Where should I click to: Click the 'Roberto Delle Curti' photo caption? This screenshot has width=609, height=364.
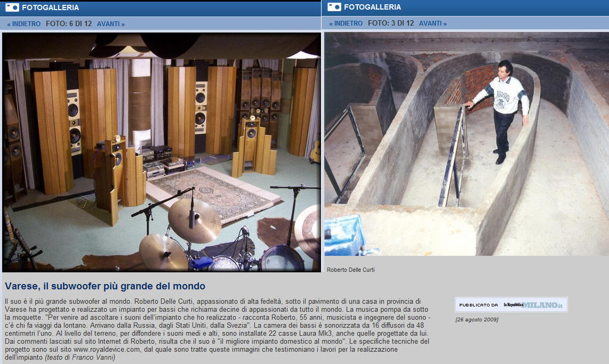[350, 270]
